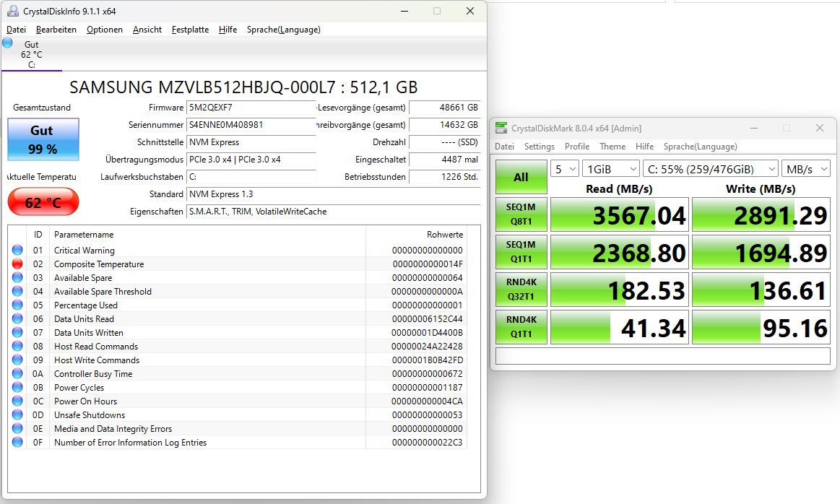Click the RND4K Q1T1 read result 41.34
840x504 pixels.
click(x=619, y=327)
